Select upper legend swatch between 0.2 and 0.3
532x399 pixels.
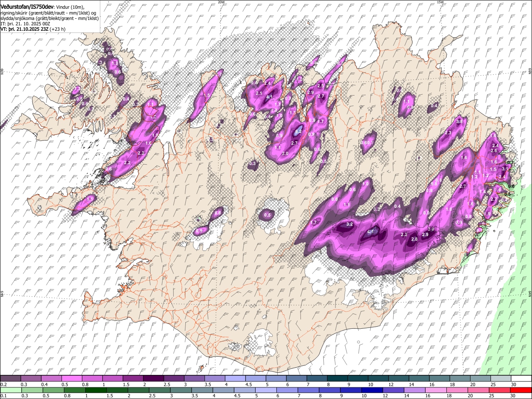coord(11,379)
